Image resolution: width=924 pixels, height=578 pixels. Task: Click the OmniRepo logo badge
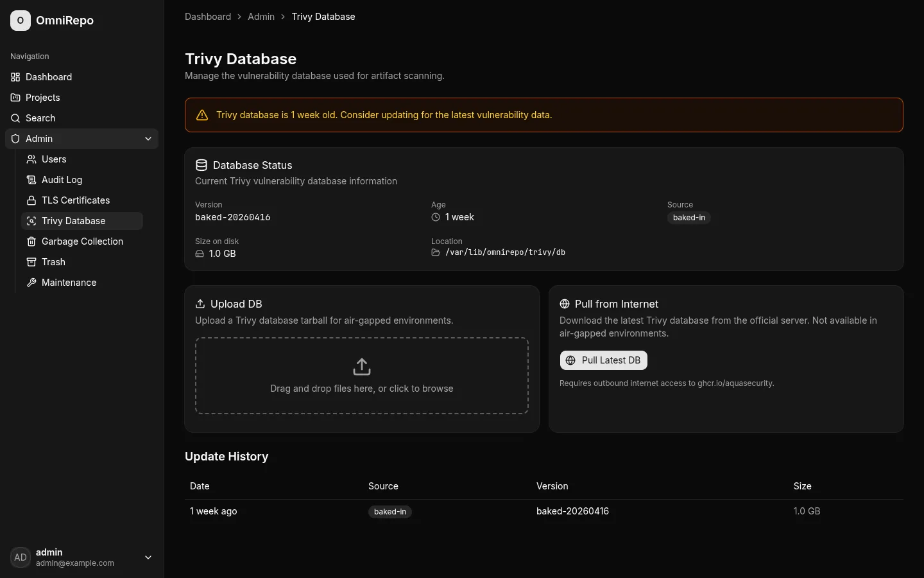coord(21,21)
